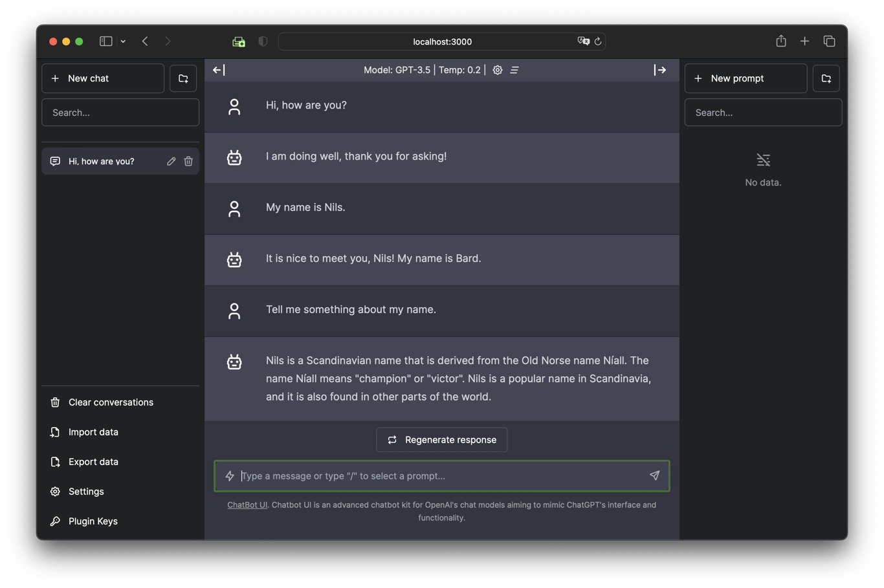Click the 'No data.' label
This screenshot has height=588, width=884.
(x=764, y=182)
